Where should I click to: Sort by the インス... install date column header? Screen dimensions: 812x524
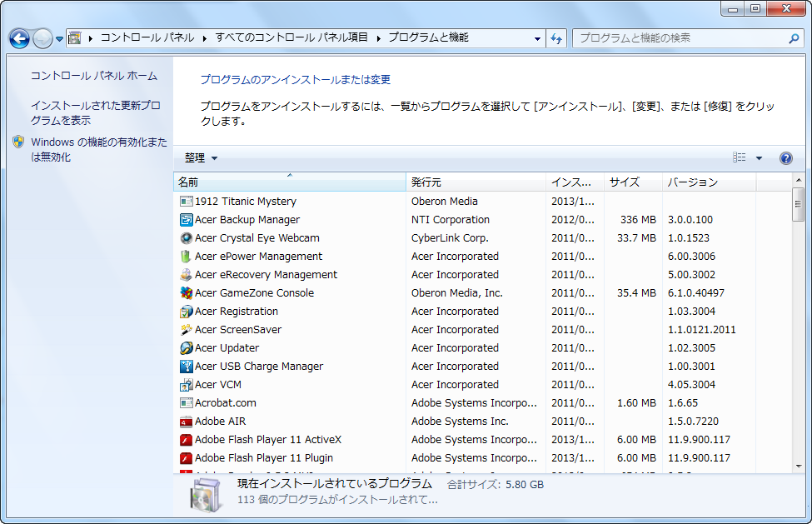pyautogui.click(x=575, y=182)
